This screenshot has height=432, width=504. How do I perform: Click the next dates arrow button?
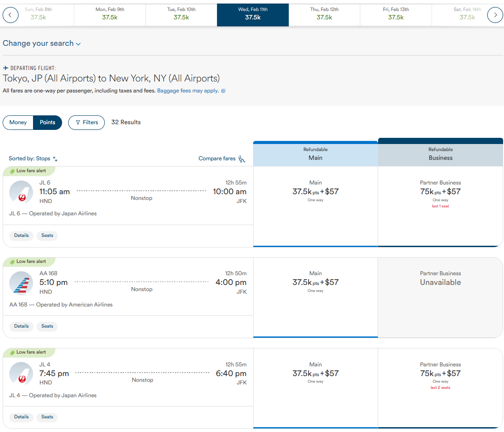tap(495, 15)
